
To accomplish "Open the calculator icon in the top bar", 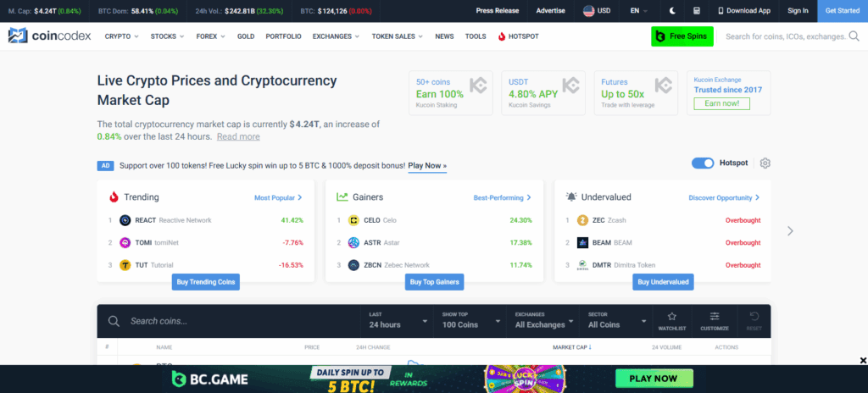I will pos(696,11).
